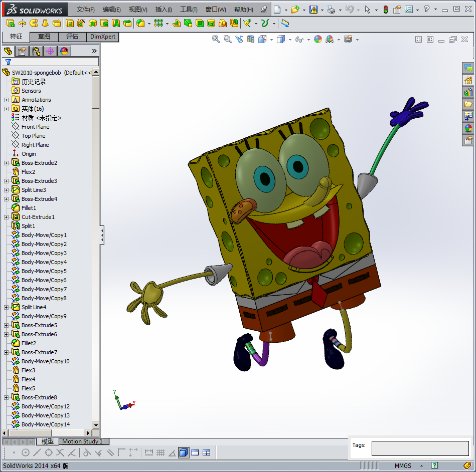Select the Lofted Boss/Base tool
The height and width of the screenshot is (472, 476).
coord(45,23)
